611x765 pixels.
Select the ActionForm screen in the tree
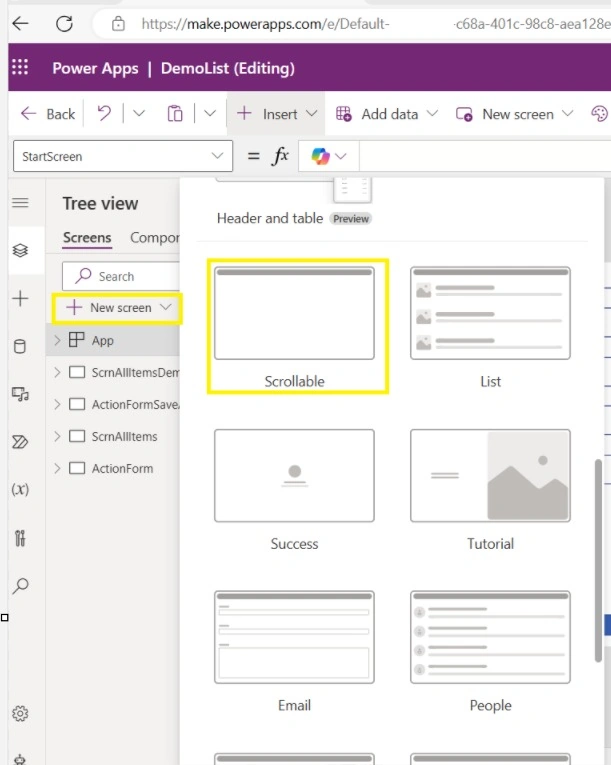[122, 468]
